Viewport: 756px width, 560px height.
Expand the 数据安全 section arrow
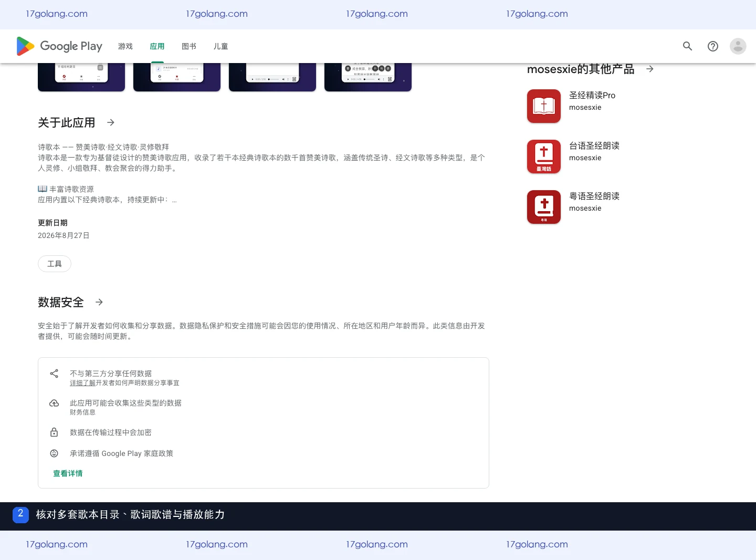(x=99, y=302)
